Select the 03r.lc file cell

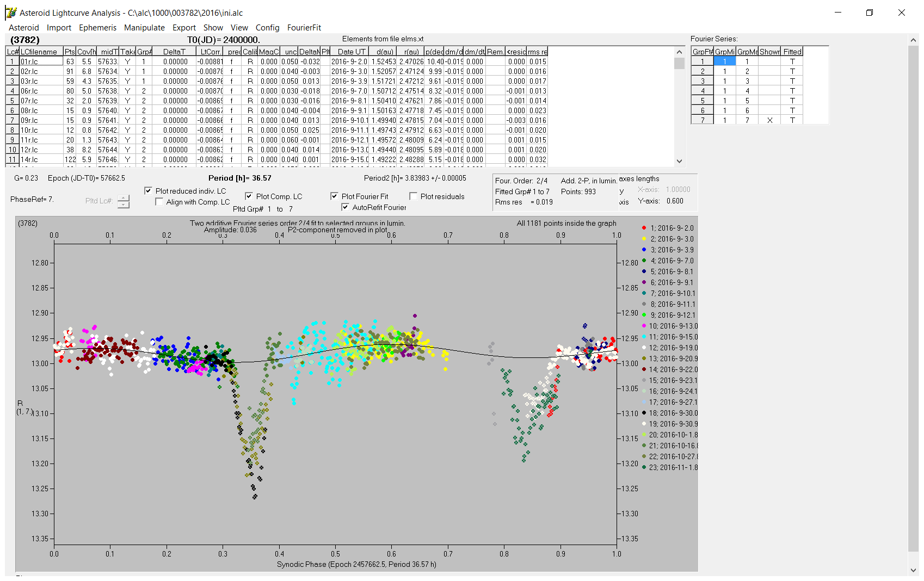tap(41, 81)
